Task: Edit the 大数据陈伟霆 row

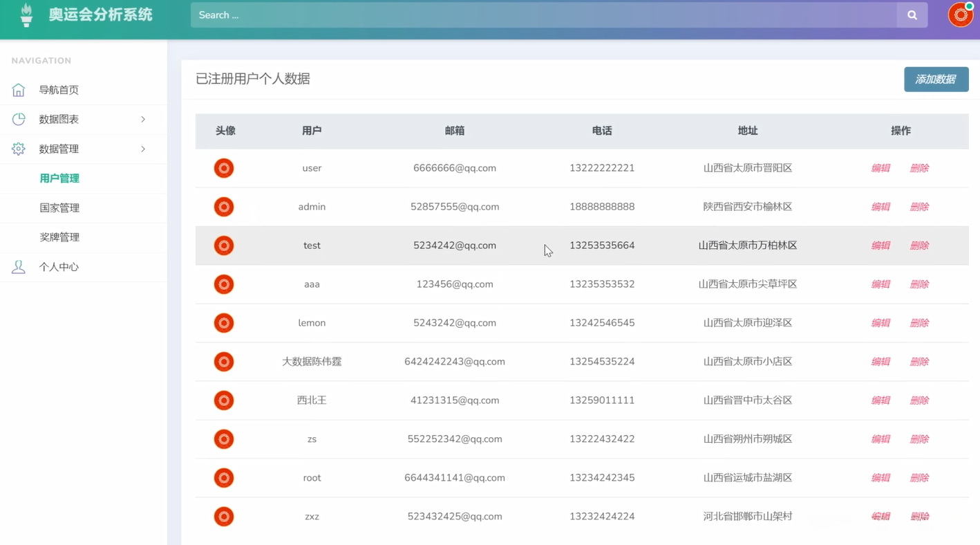Action: [x=880, y=362]
